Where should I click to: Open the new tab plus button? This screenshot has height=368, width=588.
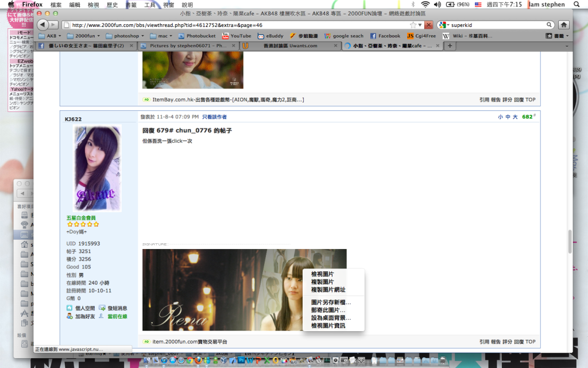point(450,46)
